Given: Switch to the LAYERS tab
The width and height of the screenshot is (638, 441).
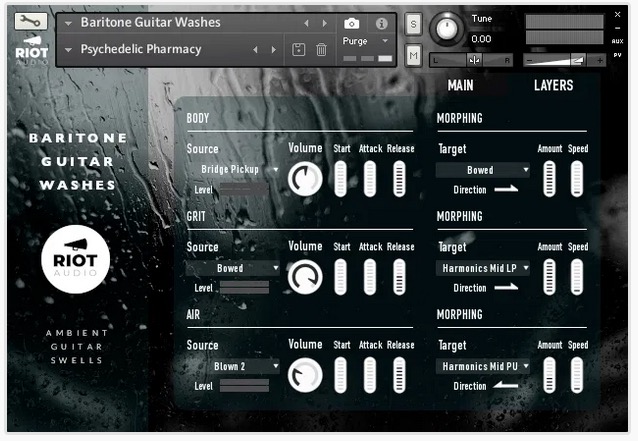Looking at the screenshot, I should point(553,85).
